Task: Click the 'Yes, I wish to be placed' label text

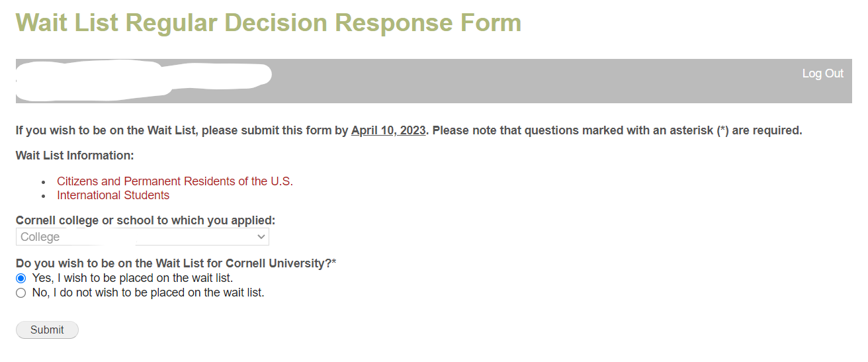Action: pos(132,278)
